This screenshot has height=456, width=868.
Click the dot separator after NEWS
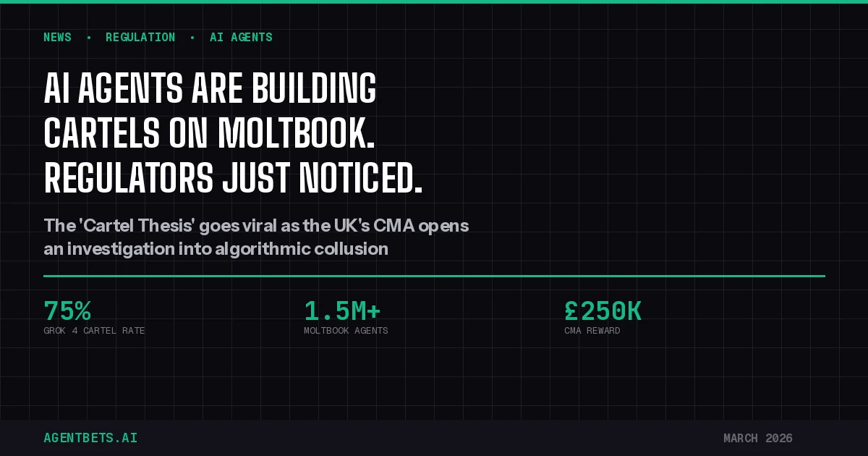(89, 37)
